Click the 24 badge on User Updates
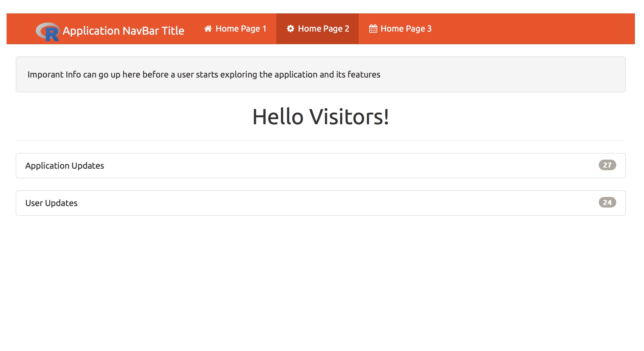 point(607,203)
